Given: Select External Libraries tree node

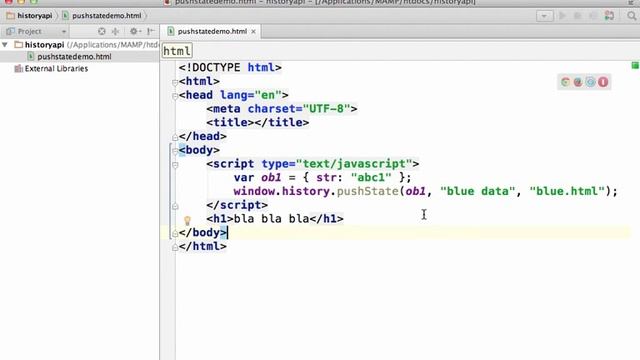Looking at the screenshot, I should coord(56,69).
